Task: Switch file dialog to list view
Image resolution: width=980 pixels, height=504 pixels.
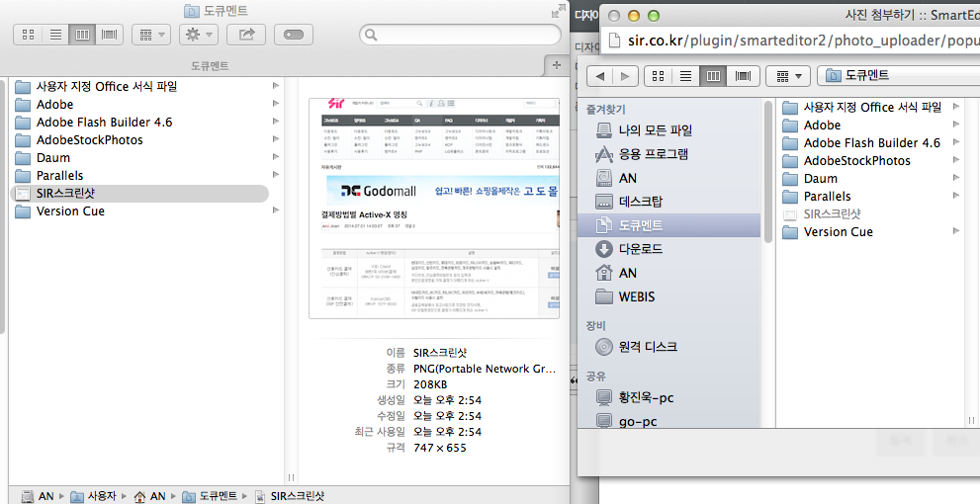Action: [684, 76]
